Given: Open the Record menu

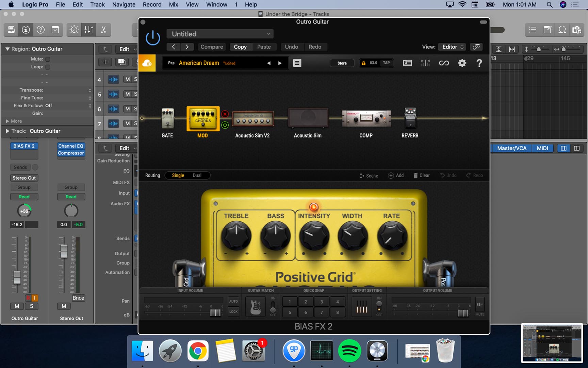Looking at the screenshot, I should (152, 4).
